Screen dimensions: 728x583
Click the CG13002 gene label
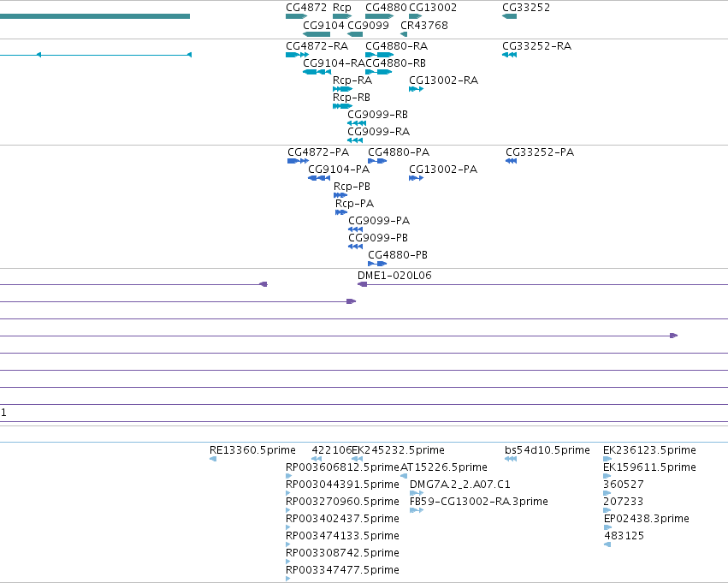(433, 8)
